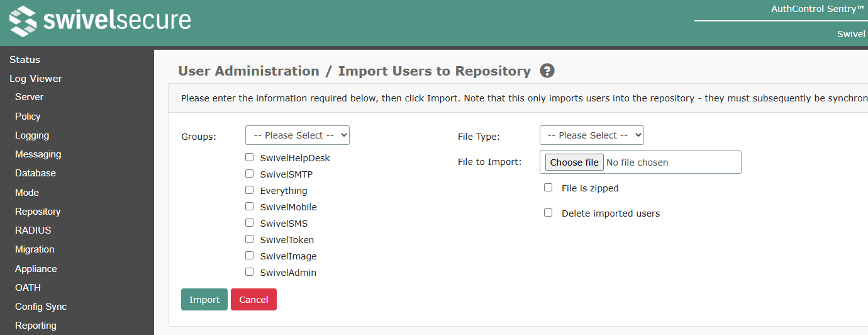Check the SwivelImage group box

[x=250, y=256]
